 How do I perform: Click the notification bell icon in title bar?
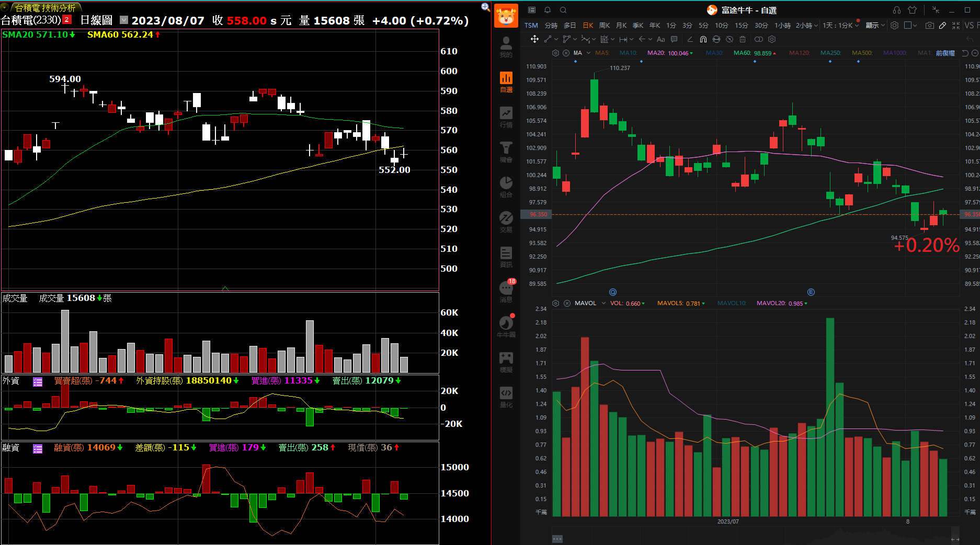(x=548, y=10)
